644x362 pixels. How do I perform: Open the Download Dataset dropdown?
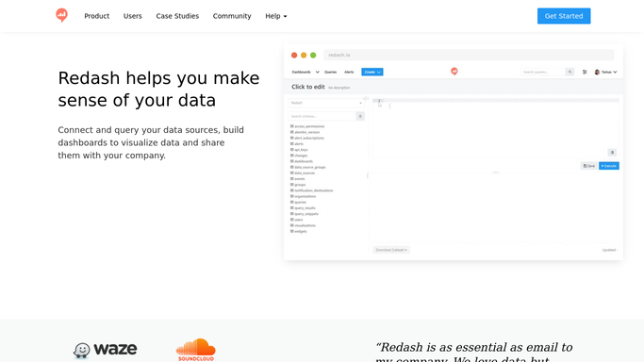click(x=391, y=250)
